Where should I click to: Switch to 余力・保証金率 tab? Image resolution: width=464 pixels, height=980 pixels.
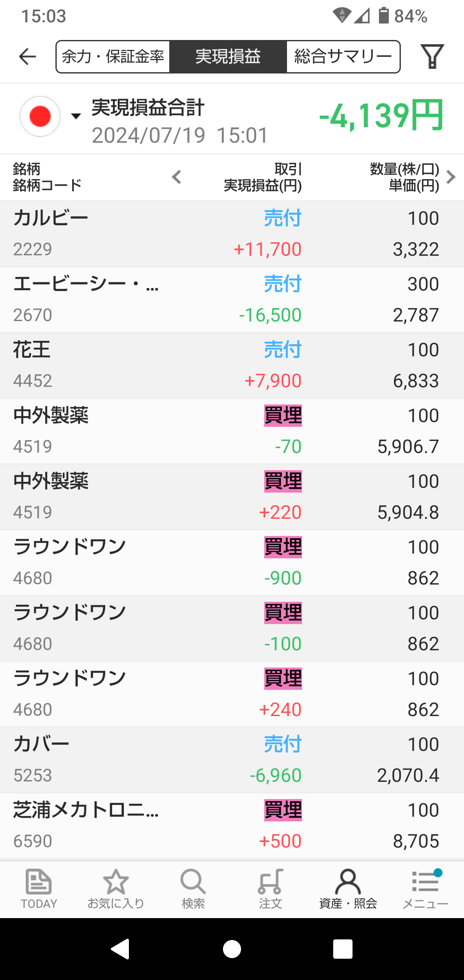(113, 57)
